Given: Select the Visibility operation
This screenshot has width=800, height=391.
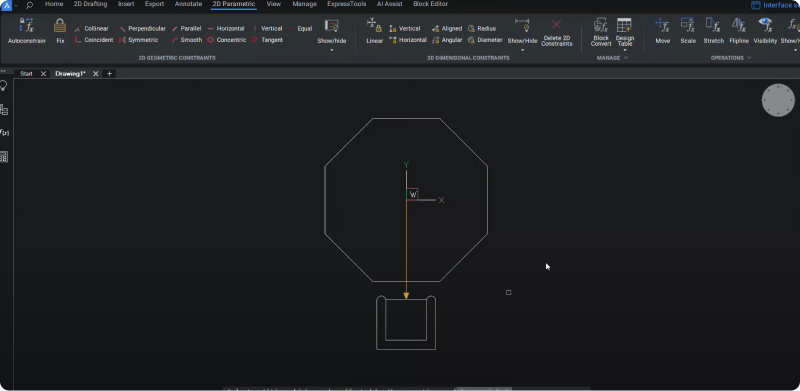Looking at the screenshot, I should tap(765, 31).
